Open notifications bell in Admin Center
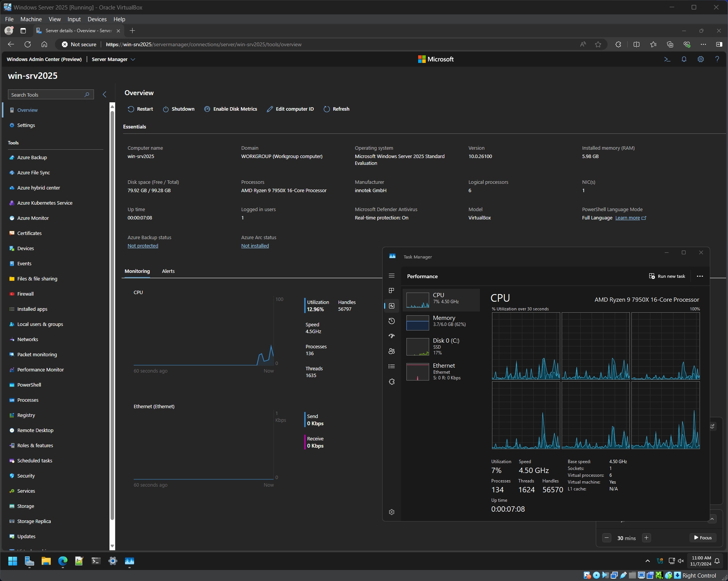This screenshot has width=728, height=581. coord(684,59)
